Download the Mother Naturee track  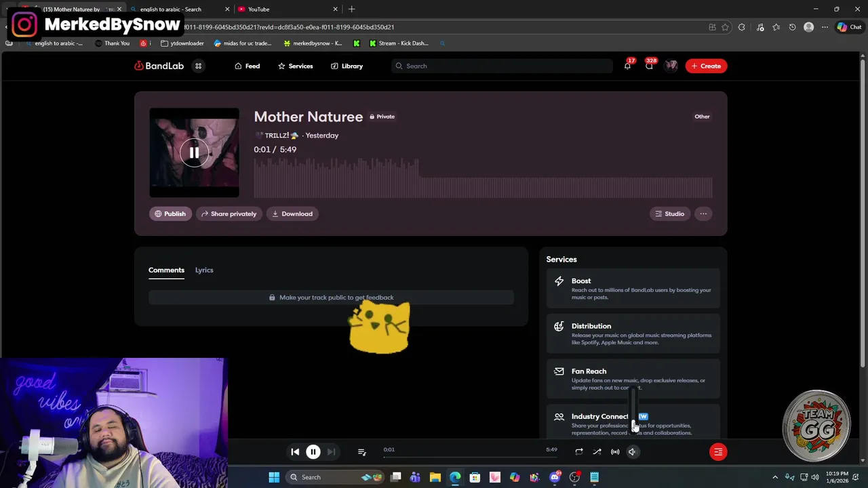pyautogui.click(x=292, y=213)
